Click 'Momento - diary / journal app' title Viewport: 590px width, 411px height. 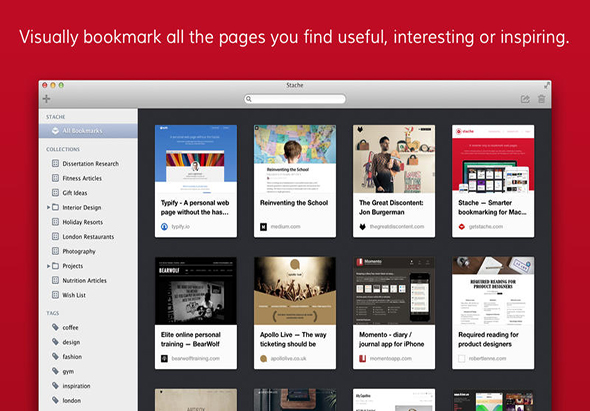click(x=391, y=339)
